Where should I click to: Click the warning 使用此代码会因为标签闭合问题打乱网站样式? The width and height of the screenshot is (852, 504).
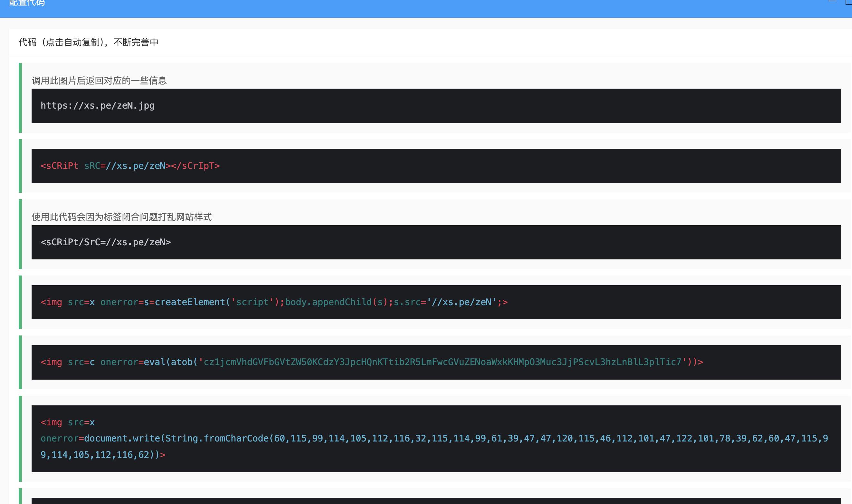121,217
